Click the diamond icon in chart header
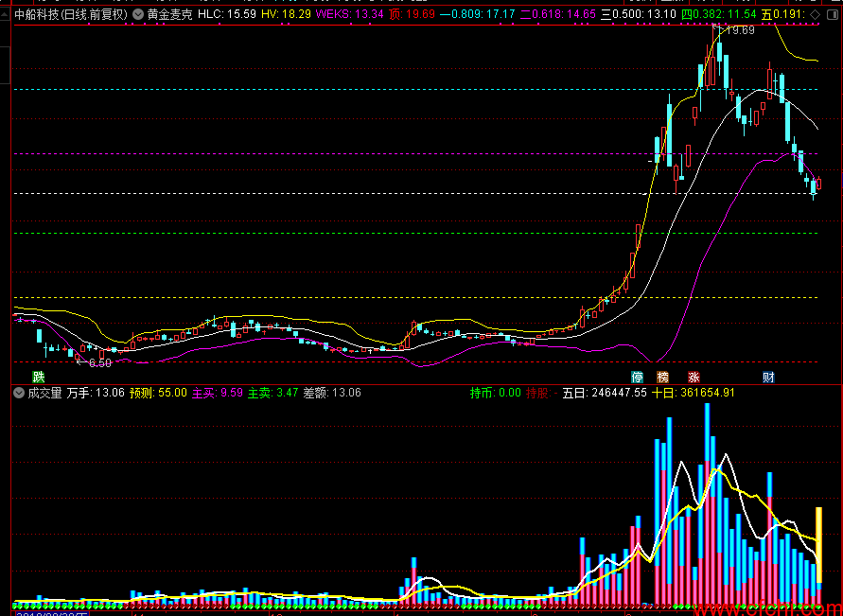 click(815, 14)
